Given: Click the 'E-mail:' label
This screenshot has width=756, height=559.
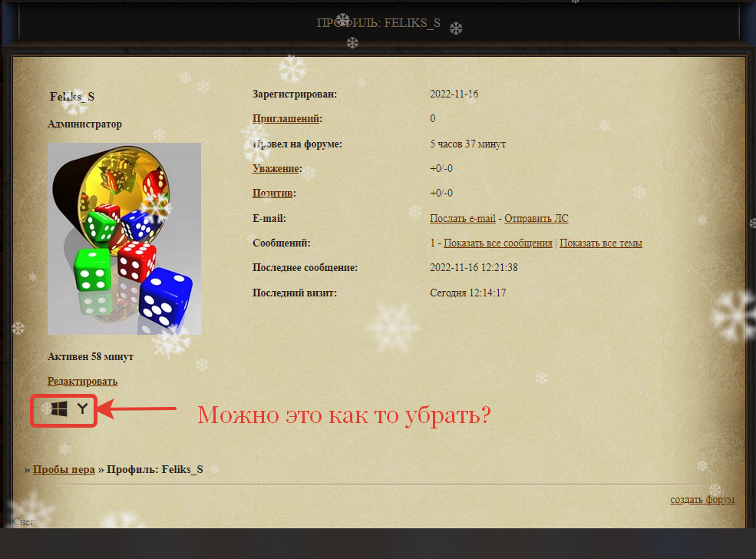Looking at the screenshot, I should pos(269,219).
